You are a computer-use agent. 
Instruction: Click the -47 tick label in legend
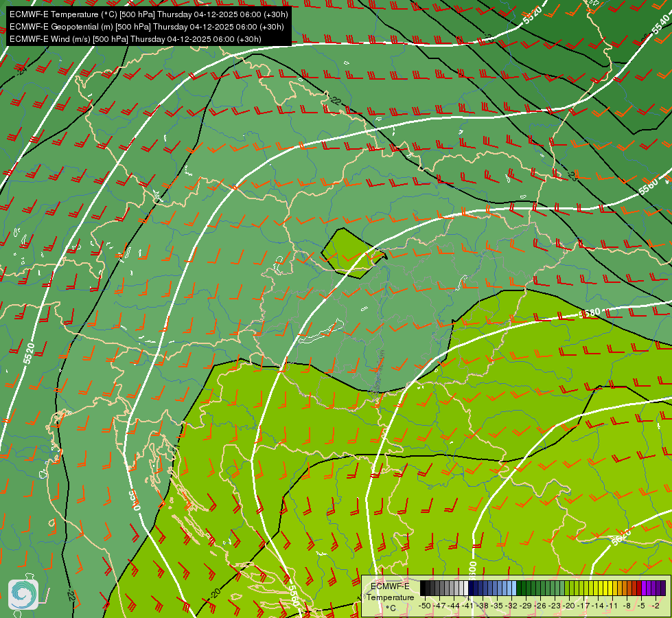(440, 606)
